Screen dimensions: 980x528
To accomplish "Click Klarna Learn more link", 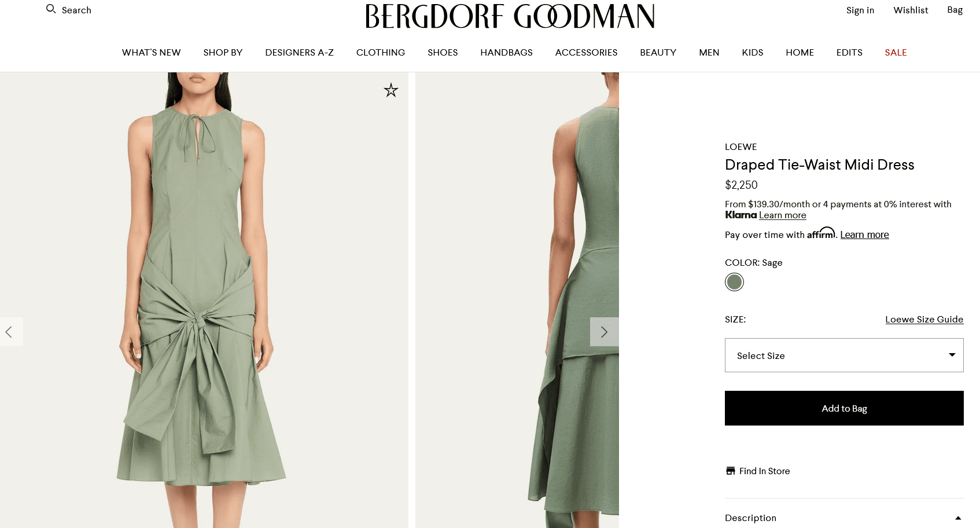I will point(782,215).
